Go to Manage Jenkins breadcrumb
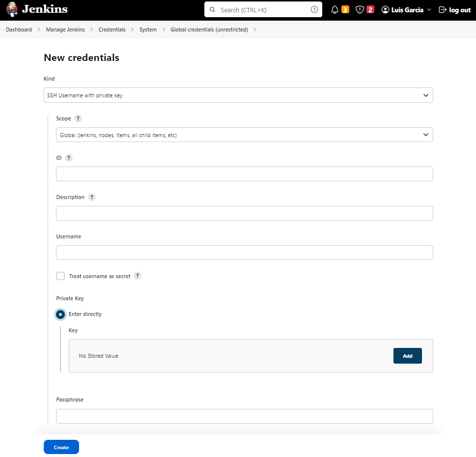Viewport: 476px width, 457px height. tap(65, 29)
